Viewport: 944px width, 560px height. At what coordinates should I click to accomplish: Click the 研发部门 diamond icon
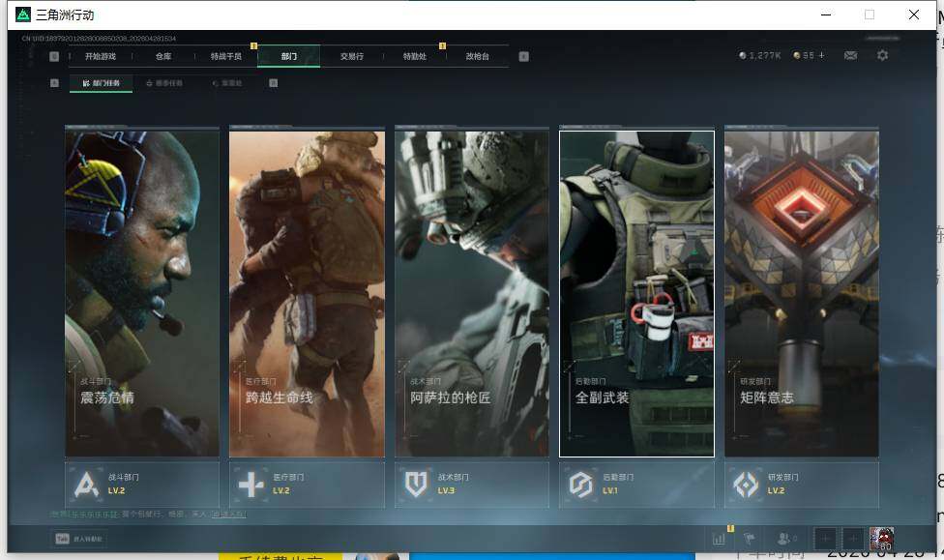tap(746, 485)
